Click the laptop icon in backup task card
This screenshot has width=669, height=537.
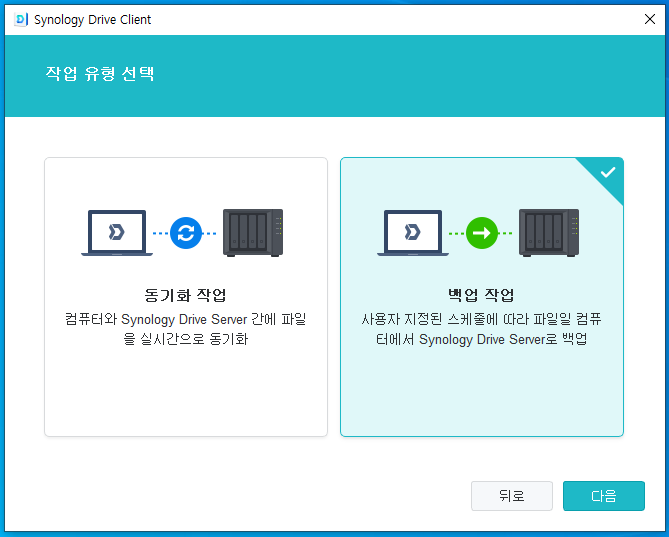(413, 233)
